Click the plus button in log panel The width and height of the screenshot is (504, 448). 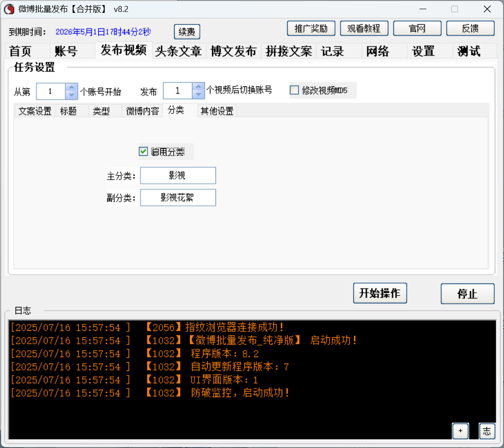point(461,431)
